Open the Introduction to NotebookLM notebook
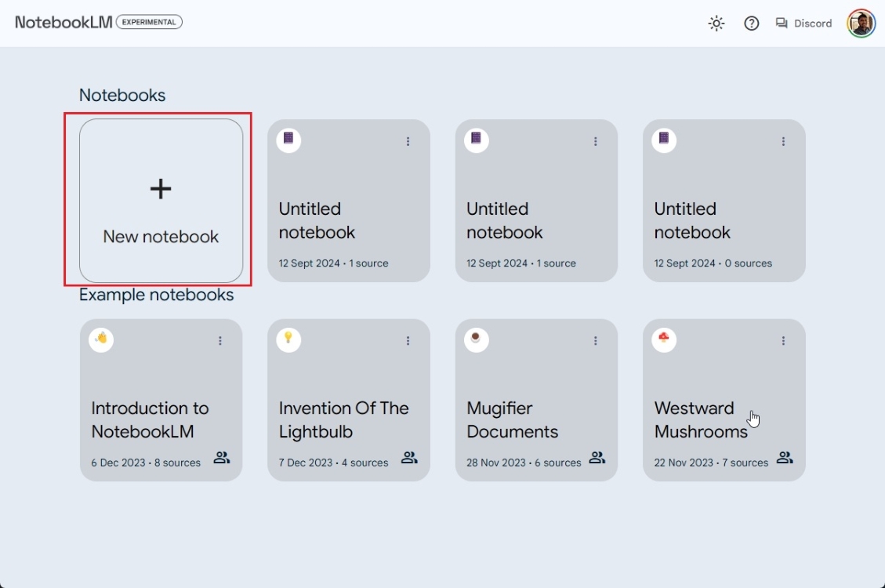This screenshot has width=885, height=588. pos(150,419)
